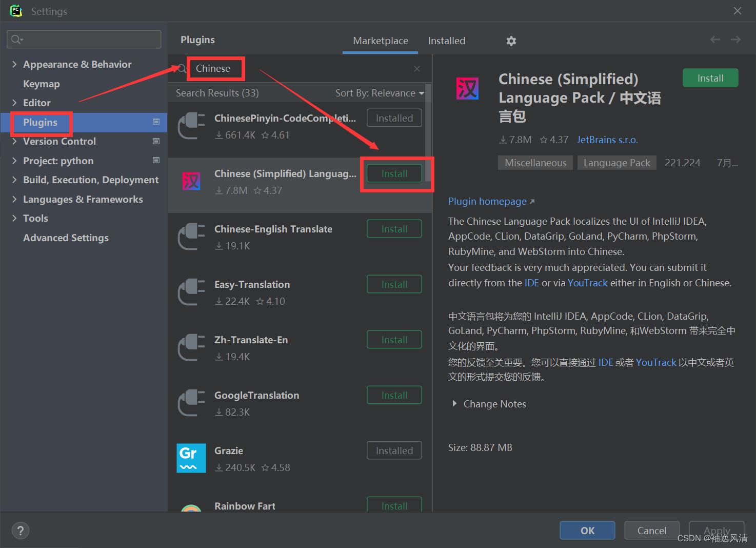Click the Project: python row project-level icon

coord(156,161)
